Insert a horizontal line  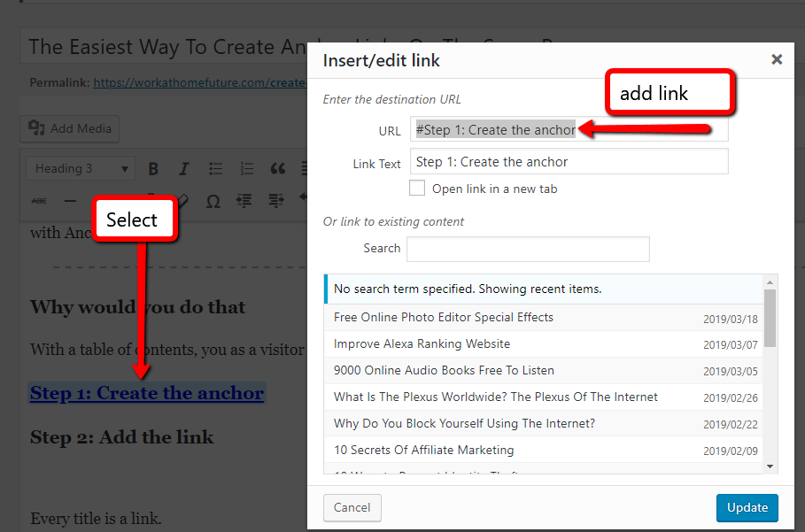pos(69,201)
